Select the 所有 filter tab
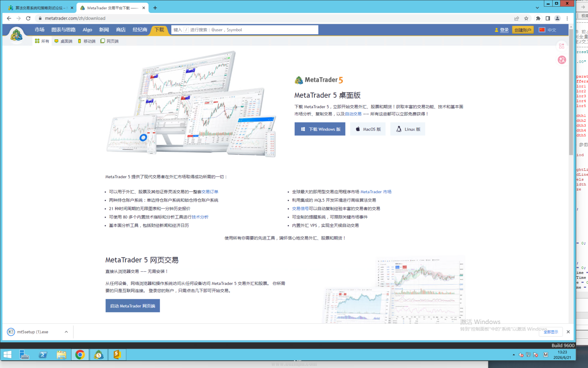The image size is (588, 368). (x=42, y=41)
